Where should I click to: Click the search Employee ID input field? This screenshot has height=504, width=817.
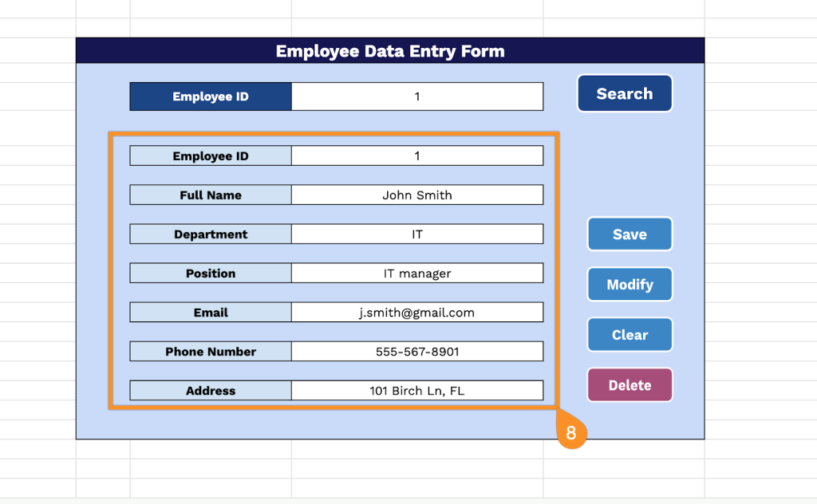[x=416, y=96]
